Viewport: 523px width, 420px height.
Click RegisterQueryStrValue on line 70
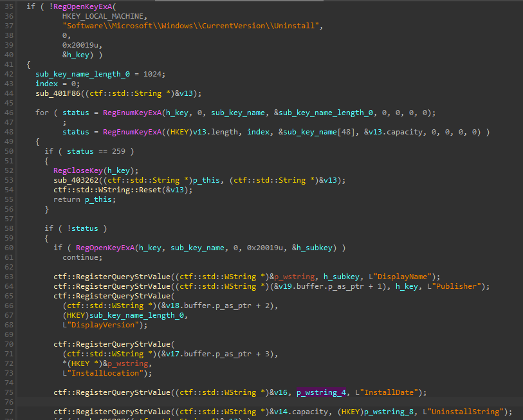click(123, 344)
